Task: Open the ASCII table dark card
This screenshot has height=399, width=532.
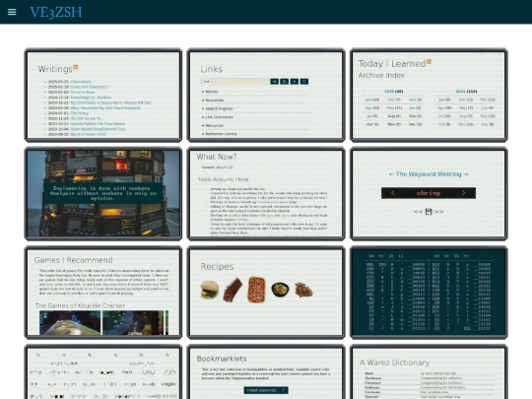Action: tap(429, 293)
